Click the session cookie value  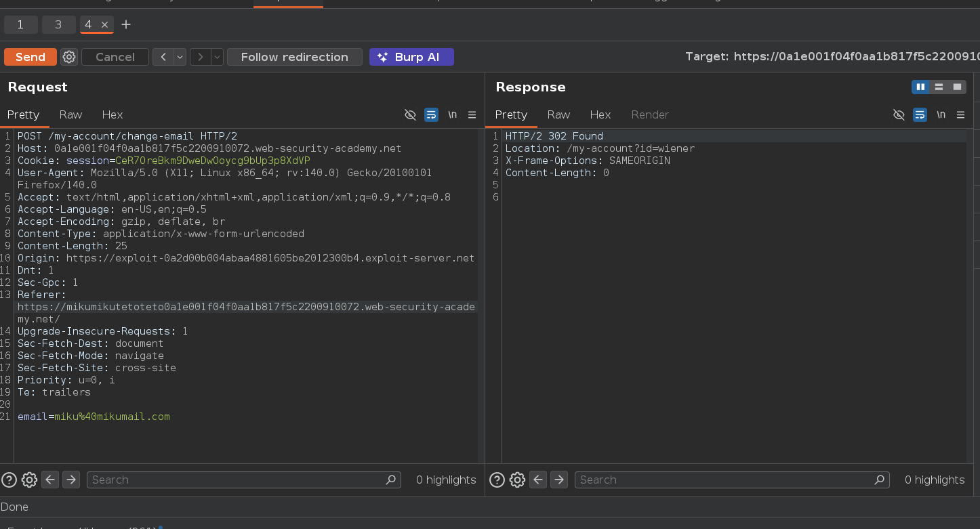click(x=213, y=161)
